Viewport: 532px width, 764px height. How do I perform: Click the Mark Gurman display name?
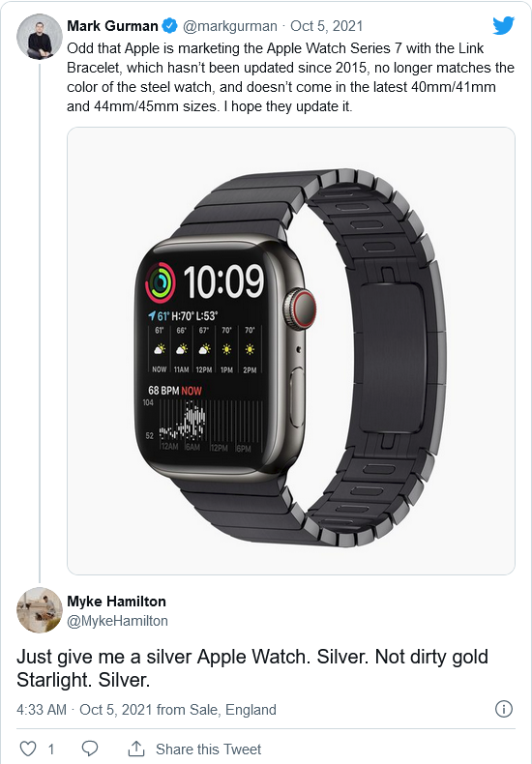[x=112, y=26]
